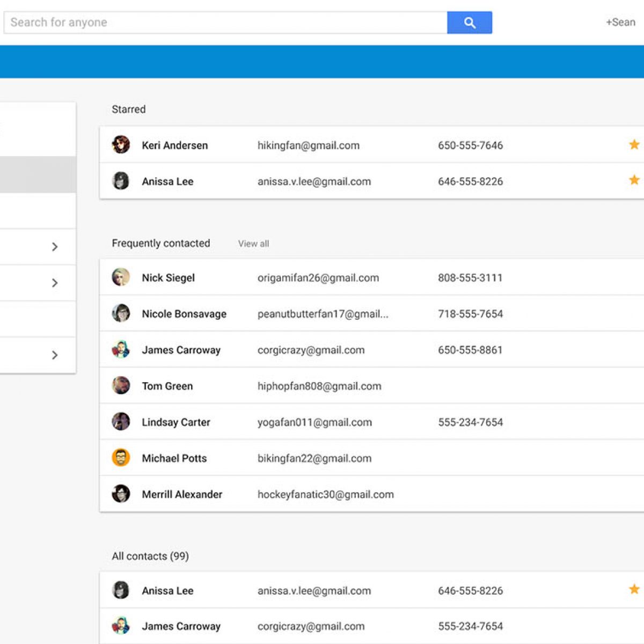Expand the middle sidebar chevron arrow

[54, 283]
